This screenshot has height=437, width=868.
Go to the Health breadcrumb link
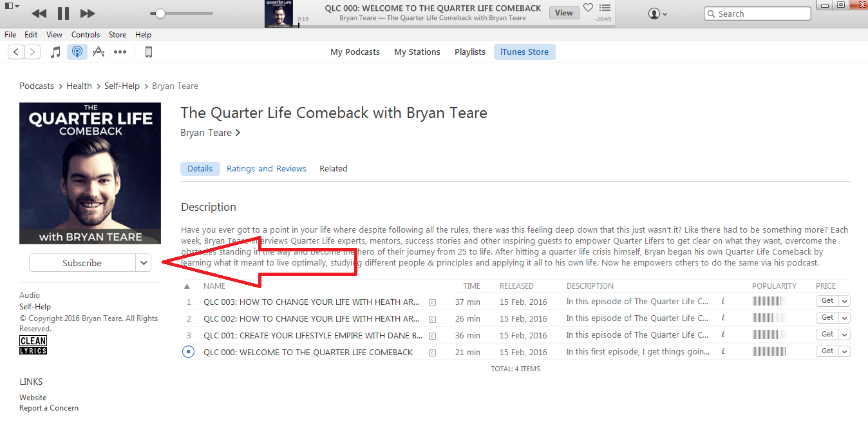(79, 86)
